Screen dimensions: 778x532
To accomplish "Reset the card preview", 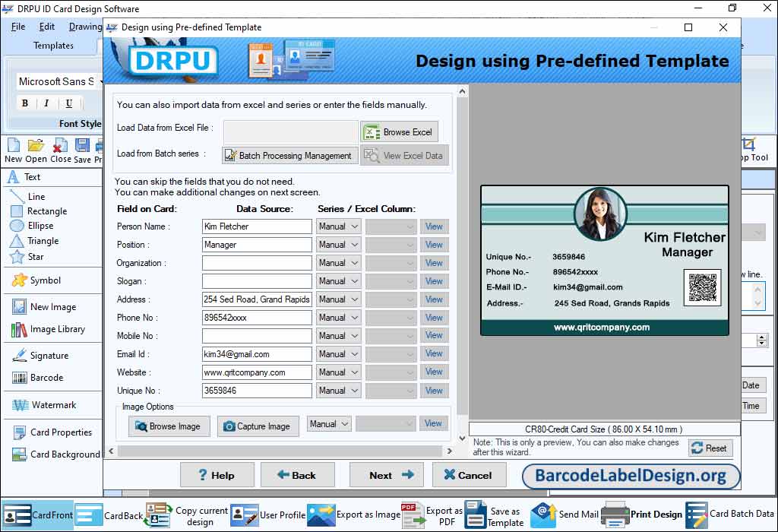I will pos(710,448).
